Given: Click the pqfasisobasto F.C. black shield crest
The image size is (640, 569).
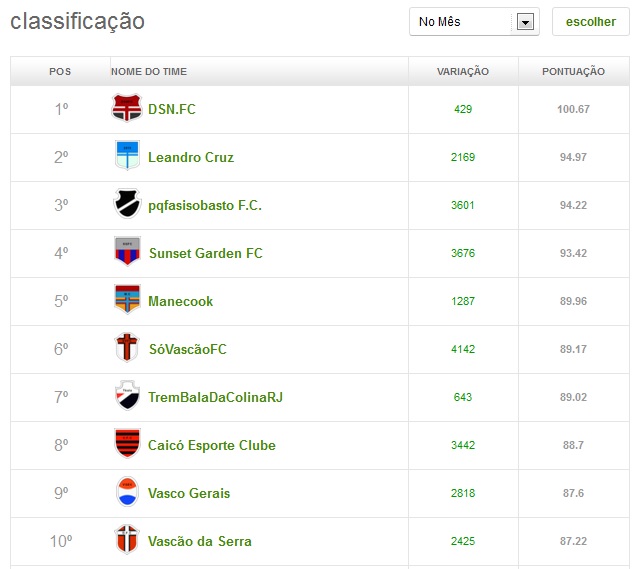Looking at the screenshot, I should [127, 205].
